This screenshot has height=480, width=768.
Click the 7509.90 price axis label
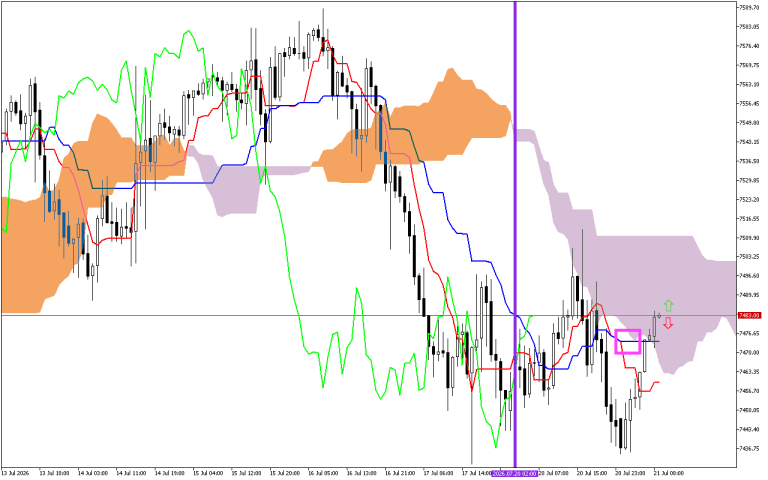point(749,238)
